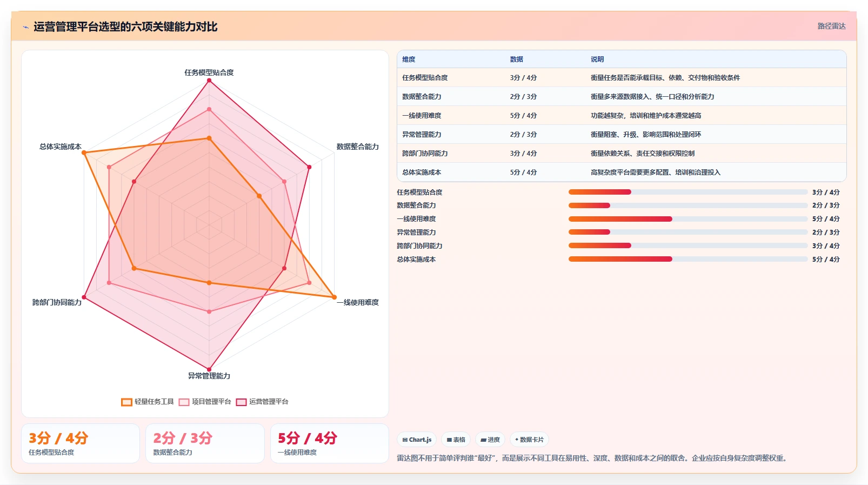The height and width of the screenshot is (485, 868).
Task: Click radar axis label 跨部门协同能力
Action: [x=57, y=302]
